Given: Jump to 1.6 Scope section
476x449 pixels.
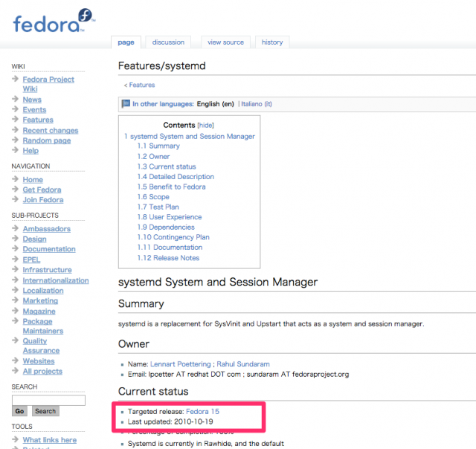Looking at the screenshot, I should pyautogui.click(x=153, y=197).
